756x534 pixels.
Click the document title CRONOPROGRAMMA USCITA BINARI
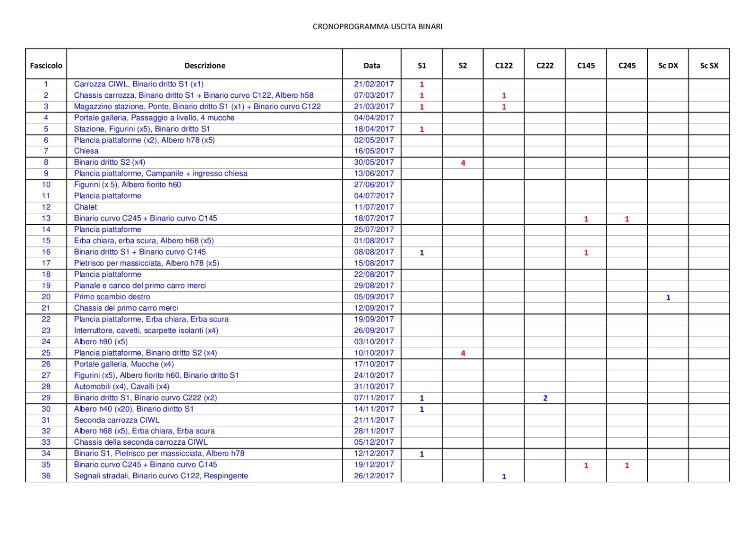[x=377, y=26]
